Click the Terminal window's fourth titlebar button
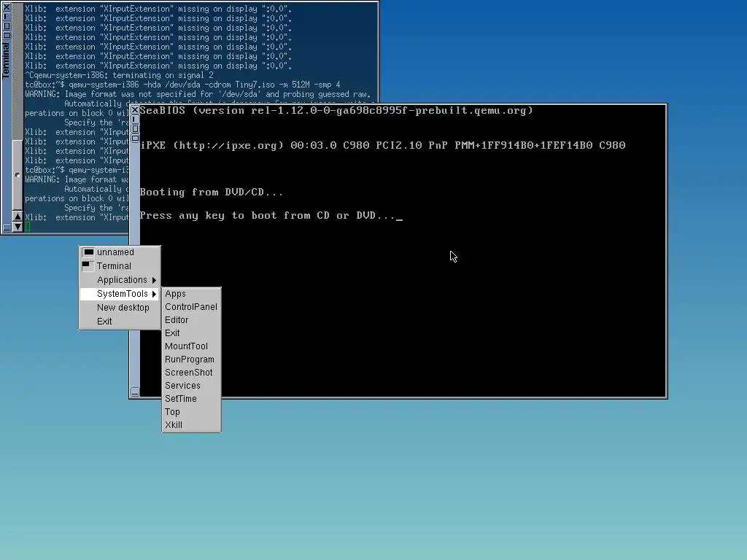 [7, 35]
